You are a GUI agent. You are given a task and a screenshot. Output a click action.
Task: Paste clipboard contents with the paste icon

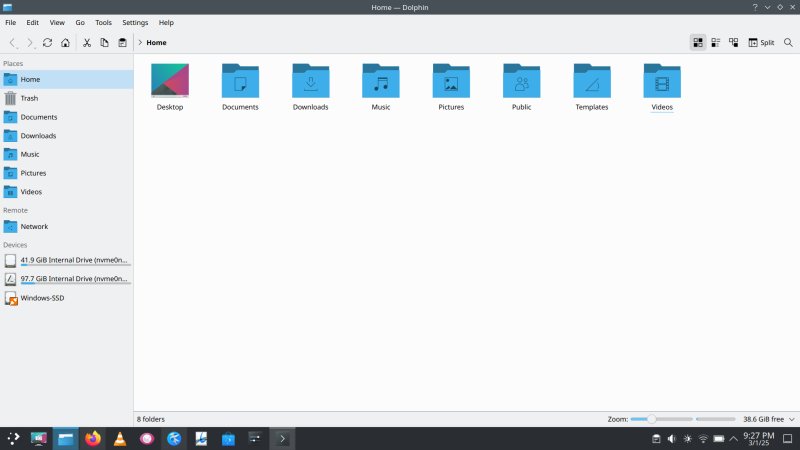(x=122, y=43)
